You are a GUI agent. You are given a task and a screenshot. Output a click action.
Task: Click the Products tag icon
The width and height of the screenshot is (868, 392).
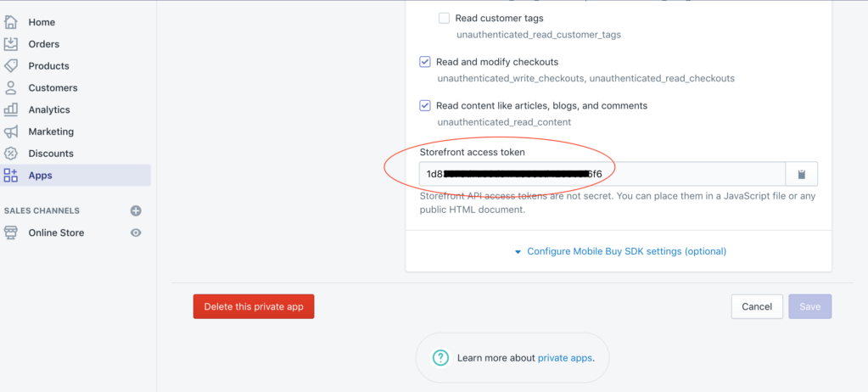click(11, 66)
